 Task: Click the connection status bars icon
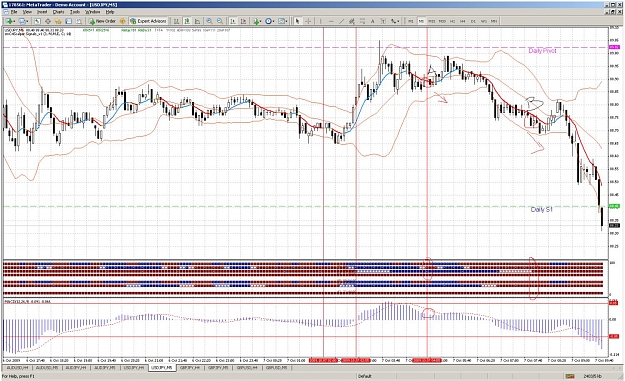click(570, 376)
